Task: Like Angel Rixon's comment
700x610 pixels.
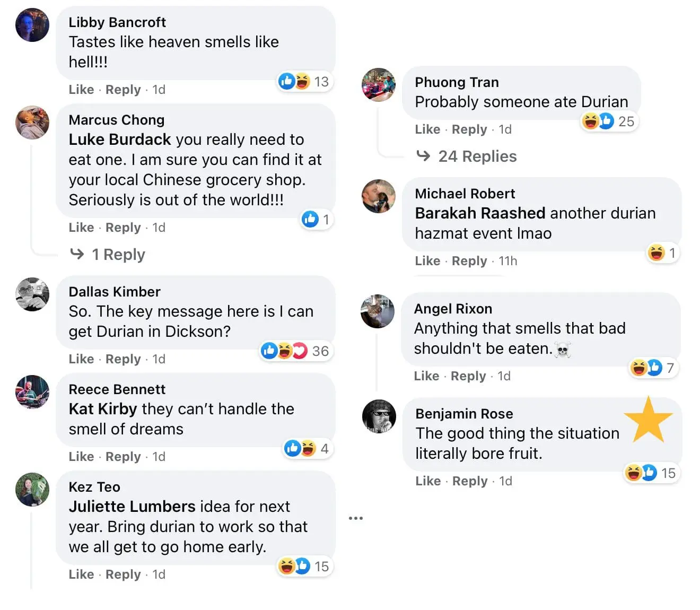Action: (x=426, y=376)
